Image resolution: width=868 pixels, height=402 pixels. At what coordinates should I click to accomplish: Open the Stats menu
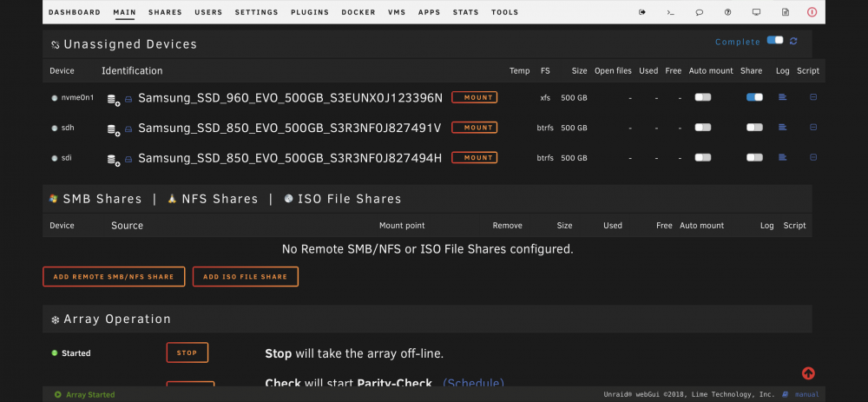pyautogui.click(x=465, y=12)
